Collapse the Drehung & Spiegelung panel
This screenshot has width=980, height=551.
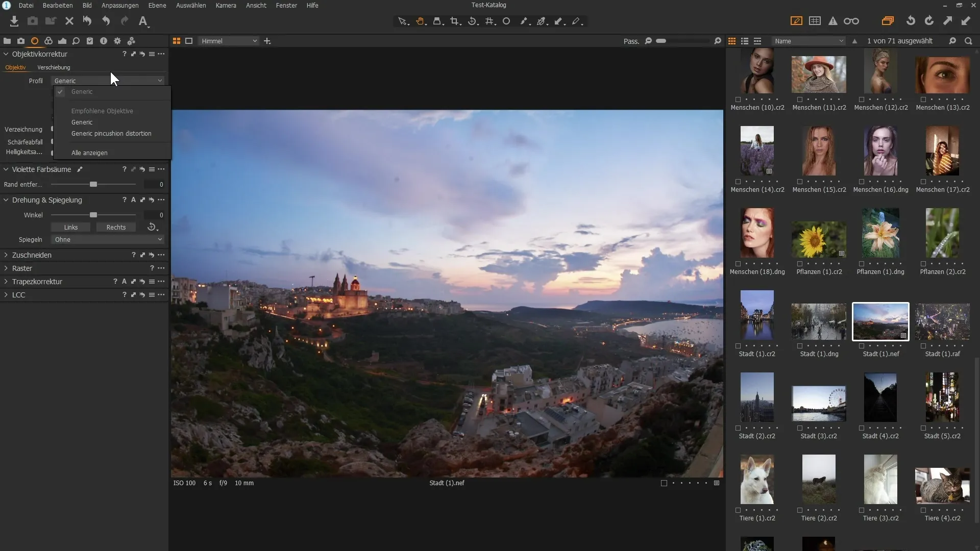(6, 200)
